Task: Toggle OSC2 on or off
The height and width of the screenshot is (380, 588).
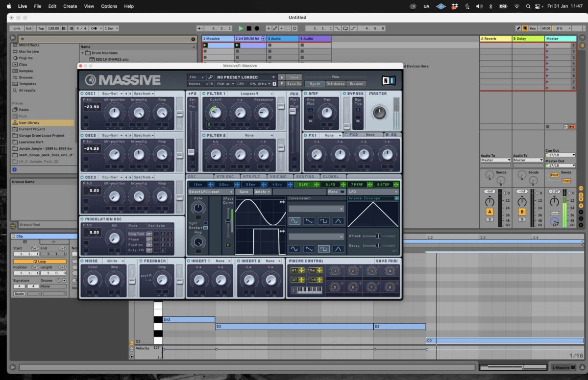Action: (82, 135)
